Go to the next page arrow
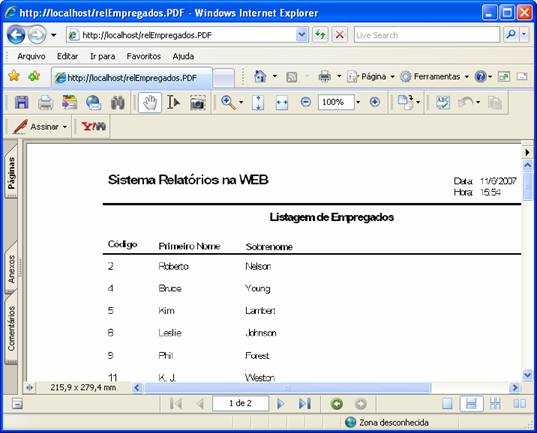The image size is (537, 433). pyautogui.click(x=280, y=404)
